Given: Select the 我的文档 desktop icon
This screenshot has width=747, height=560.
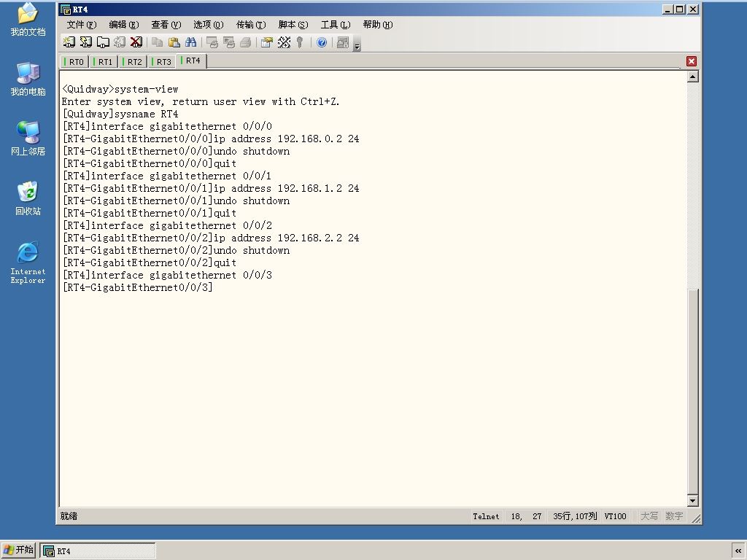Looking at the screenshot, I should point(28,20).
